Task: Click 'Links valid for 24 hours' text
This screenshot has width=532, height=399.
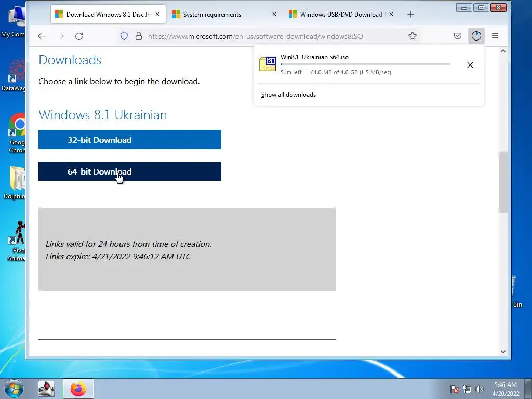Action: click(129, 244)
